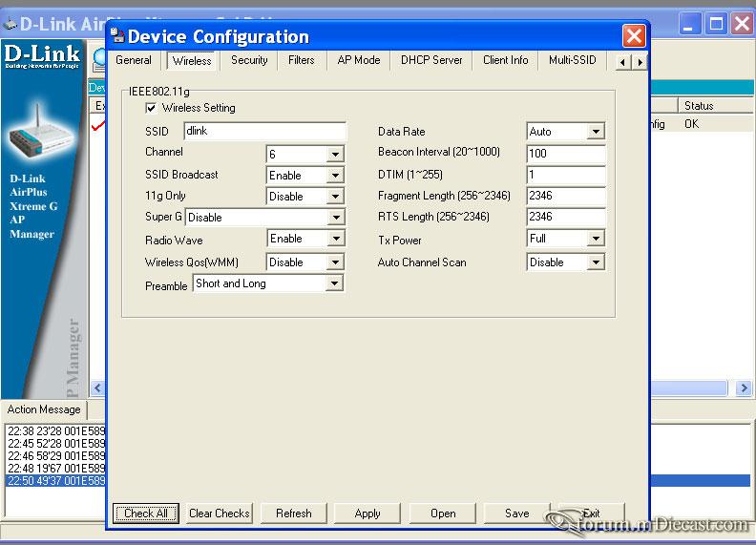The image size is (756, 545).
Task: Maximize the D-Link AirPlus main window
Action: (x=716, y=23)
